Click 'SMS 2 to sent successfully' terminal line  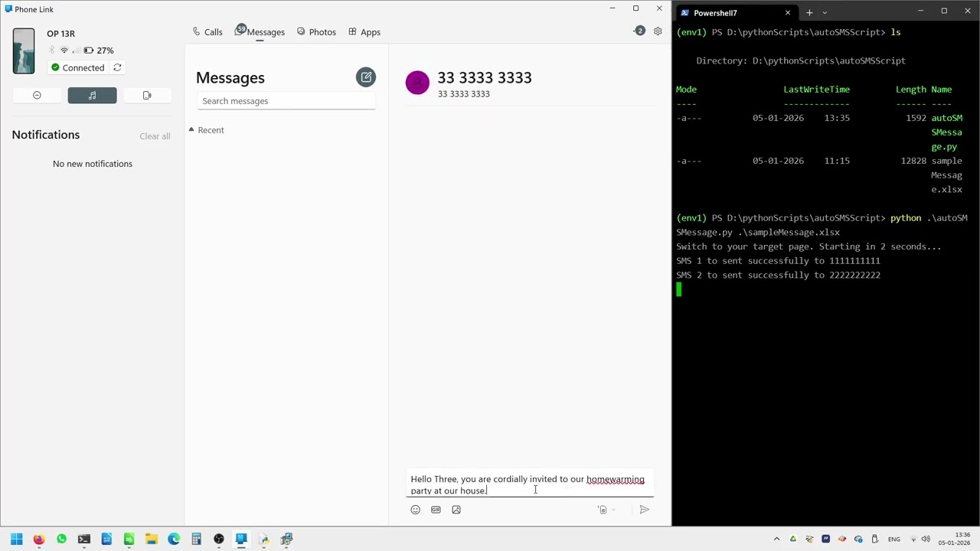coord(778,275)
